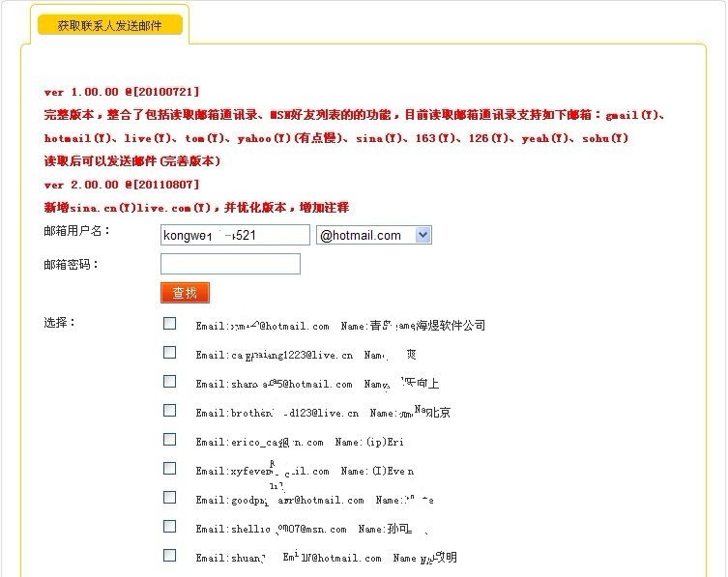The image size is (728, 577).
Task: Tick the checkbox next to the live.cn email ending 1223
Action: click(169, 353)
